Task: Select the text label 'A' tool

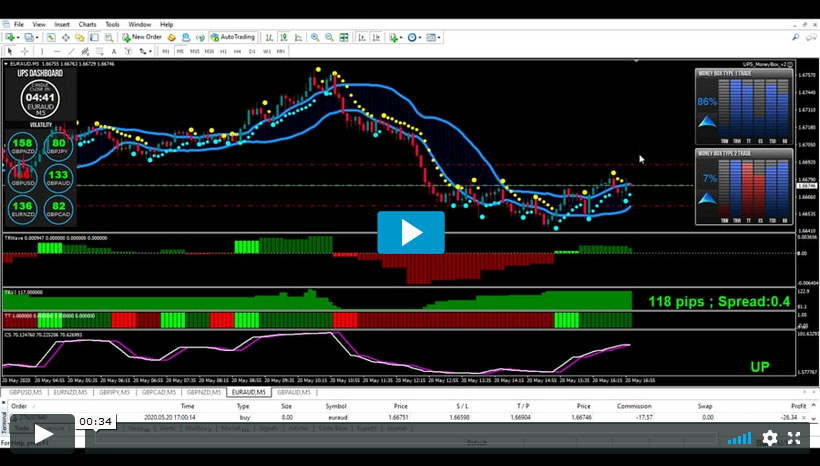Action: click(x=113, y=51)
